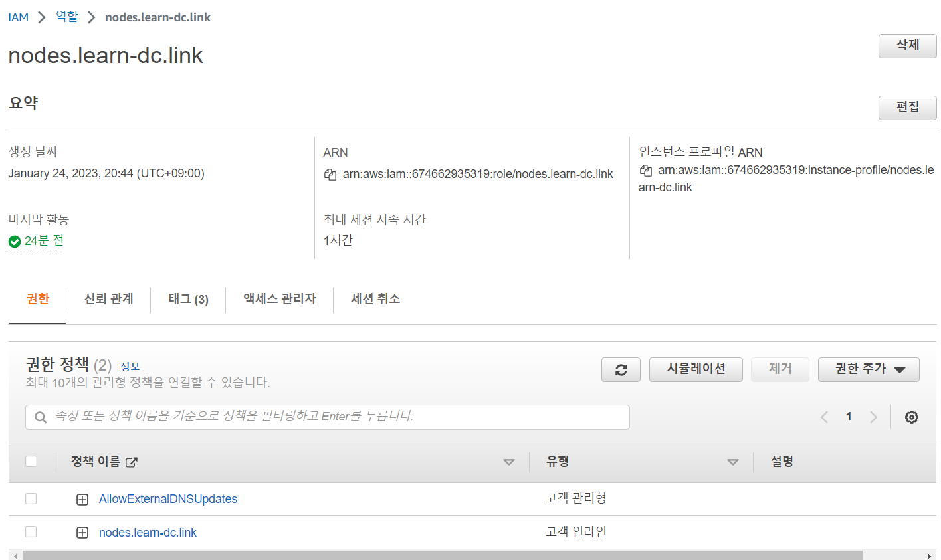Viewport: 941px width, 560px height.
Task: Open the 태그 (3) tab
Action: pyautogui.click(x=187, y=299)
